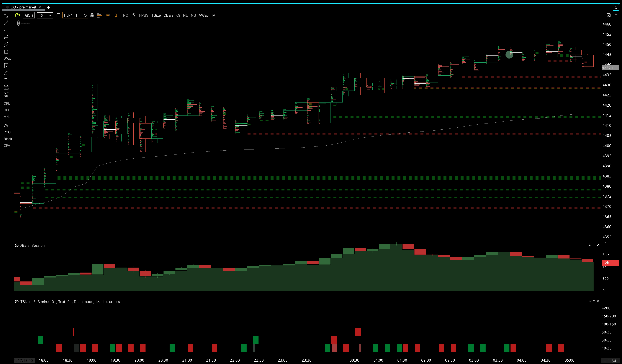Screen dimensions: 622x364
Task: Open DBars Session panel settings gear
Action: 16,245
